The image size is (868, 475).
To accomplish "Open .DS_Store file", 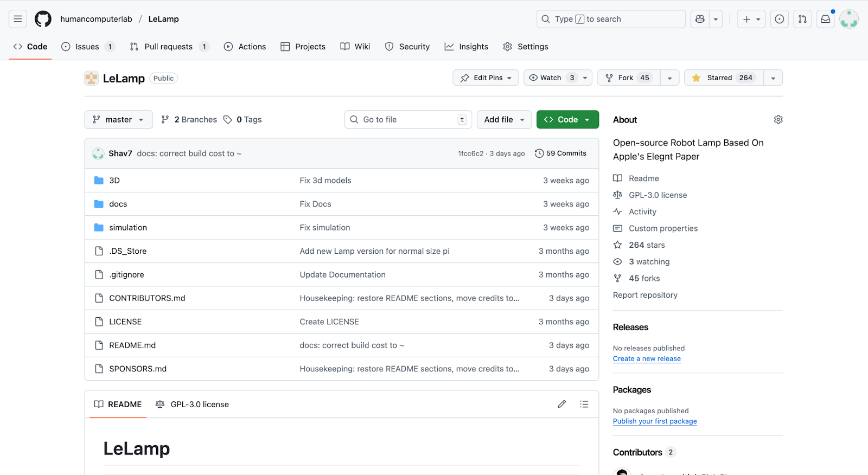I will [x=128, y=251].
